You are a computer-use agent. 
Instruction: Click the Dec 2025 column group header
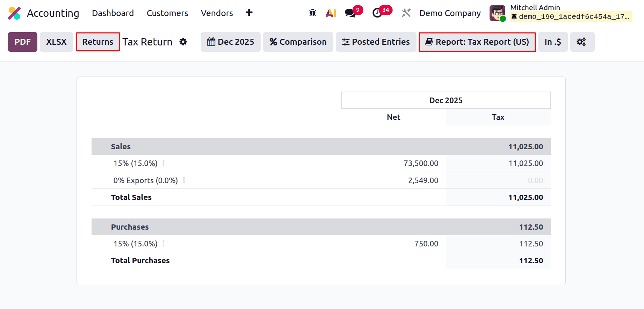tap(446, 100)
